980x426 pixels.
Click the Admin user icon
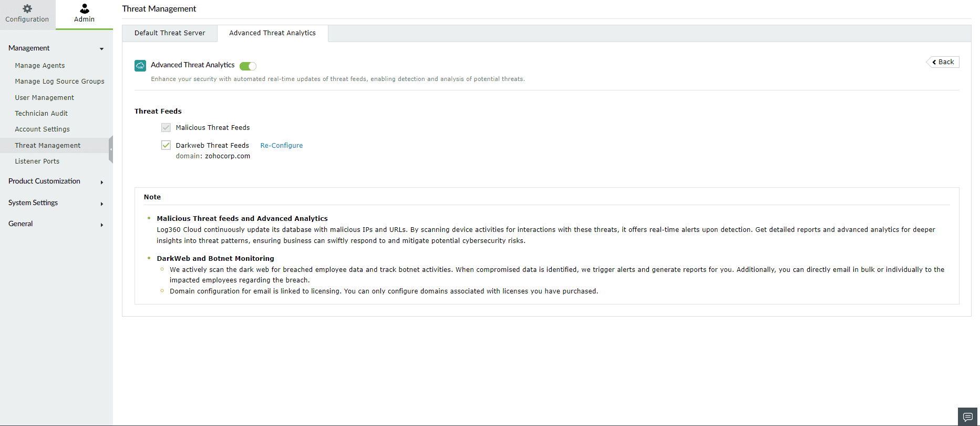84,8
